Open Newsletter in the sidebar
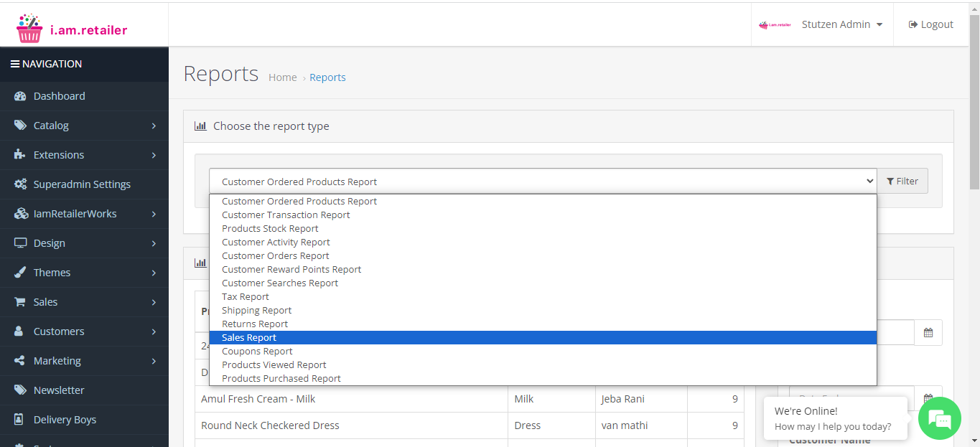 (84, 390)
